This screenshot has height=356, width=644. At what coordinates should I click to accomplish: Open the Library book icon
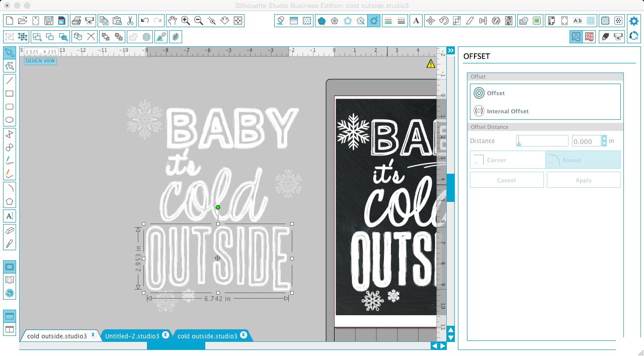10,280
